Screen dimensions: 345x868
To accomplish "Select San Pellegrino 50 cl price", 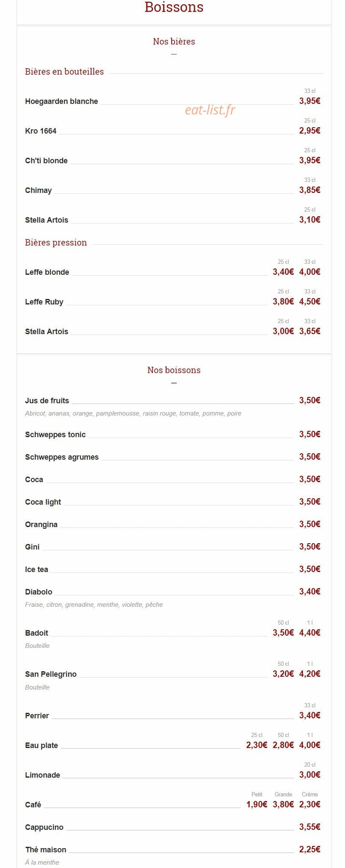I will pos(283,674).
